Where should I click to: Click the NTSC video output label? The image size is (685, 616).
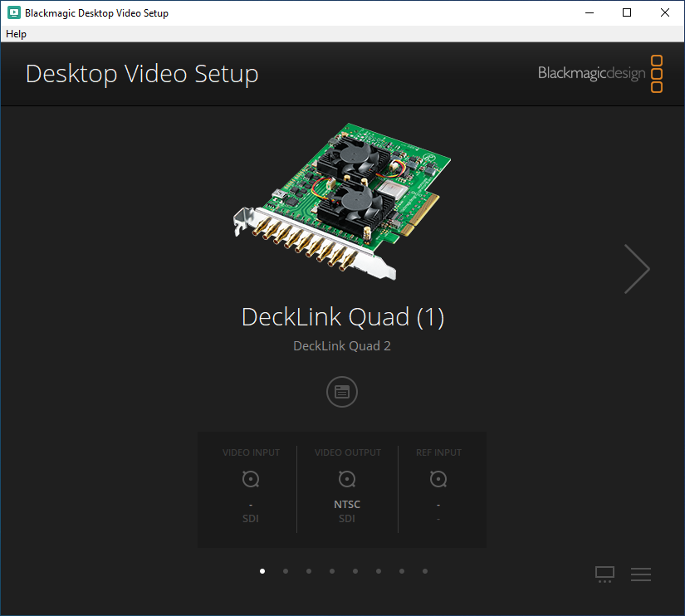coord(347,504)
